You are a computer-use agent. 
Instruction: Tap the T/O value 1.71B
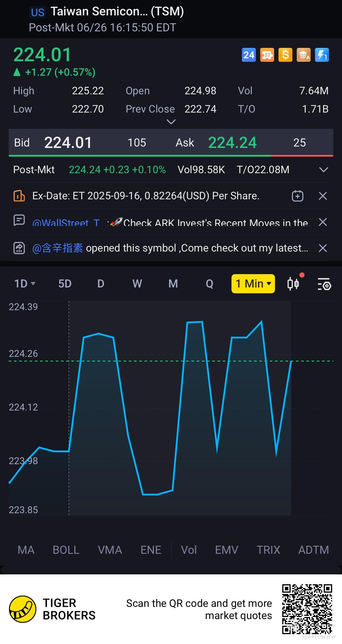tap(315, 109)
